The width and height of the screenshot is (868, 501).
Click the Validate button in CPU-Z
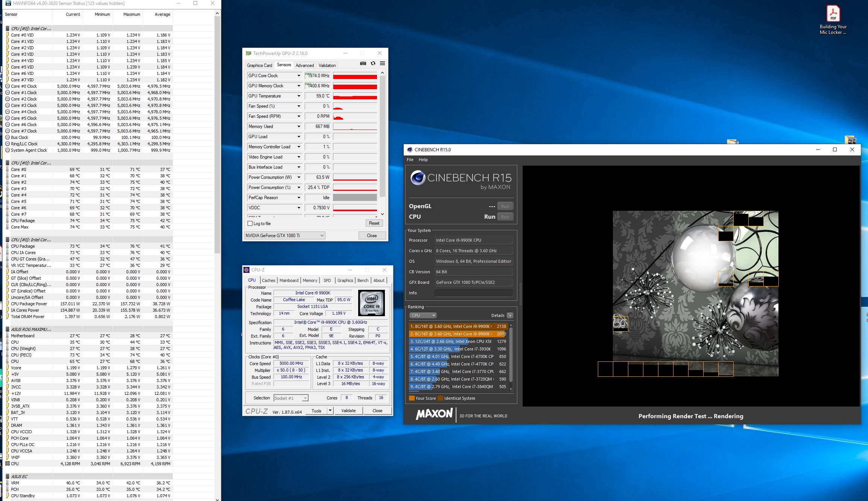click(348, 411)
